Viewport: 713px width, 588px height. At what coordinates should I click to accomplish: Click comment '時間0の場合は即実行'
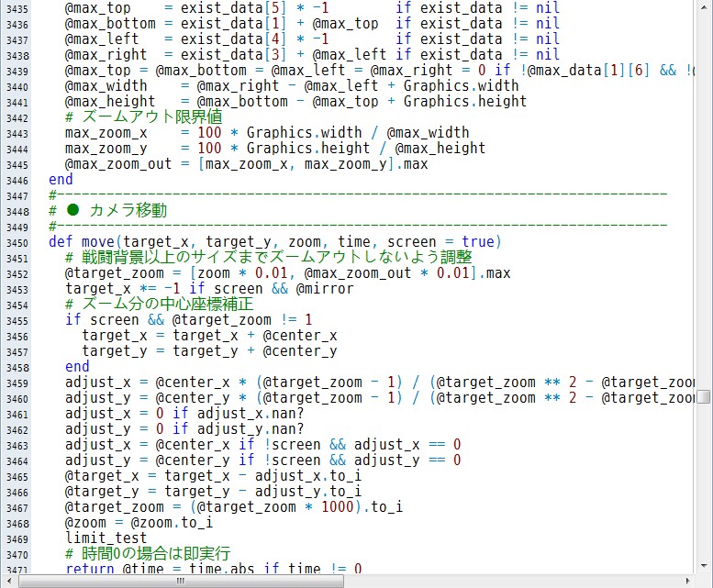156,553
